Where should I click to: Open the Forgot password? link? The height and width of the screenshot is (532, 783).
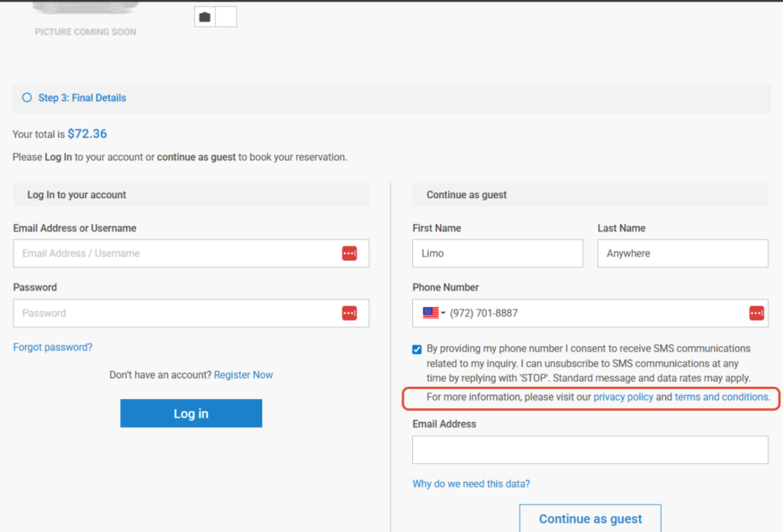[x=53, y=347]
